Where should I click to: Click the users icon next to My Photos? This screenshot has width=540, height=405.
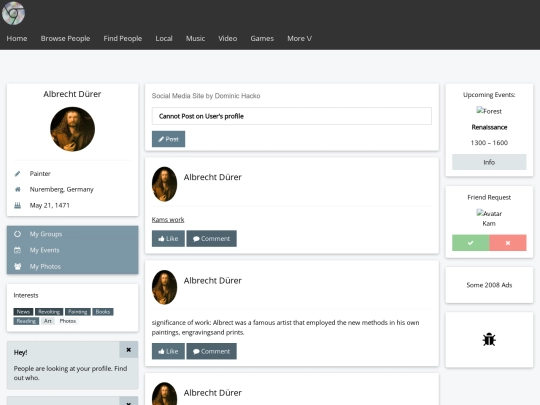pyautogui.click(x=18, y=267)
